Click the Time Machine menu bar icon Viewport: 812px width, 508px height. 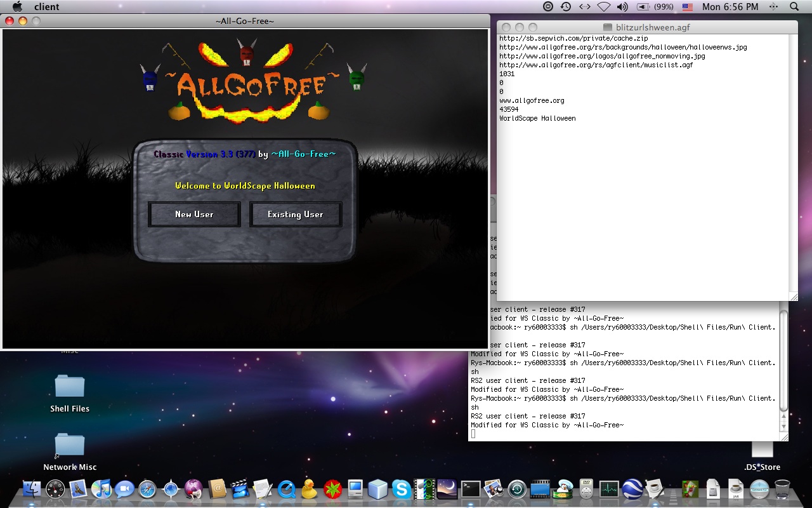[x=566, y=7]
